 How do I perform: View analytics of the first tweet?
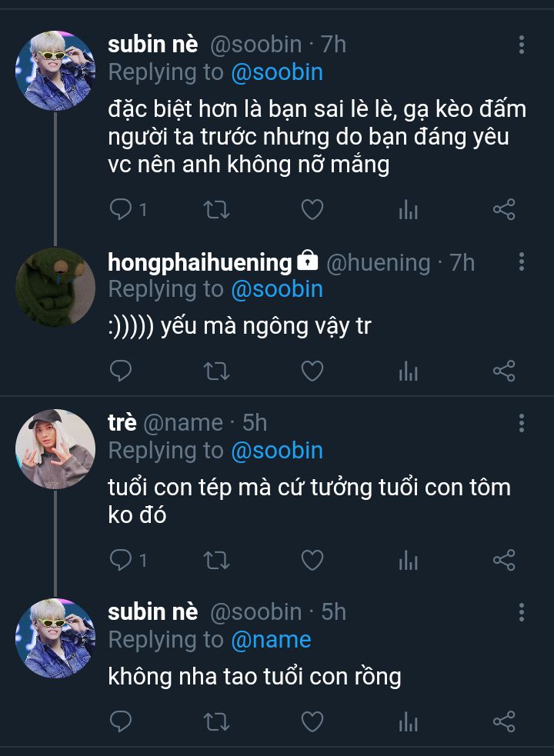408,209
